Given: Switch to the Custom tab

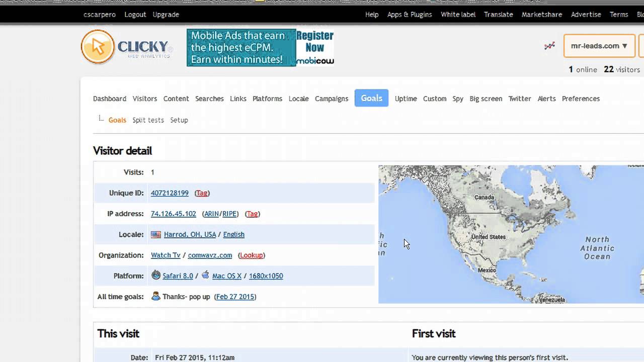Looking at the screenshot, I should point(435,99).
